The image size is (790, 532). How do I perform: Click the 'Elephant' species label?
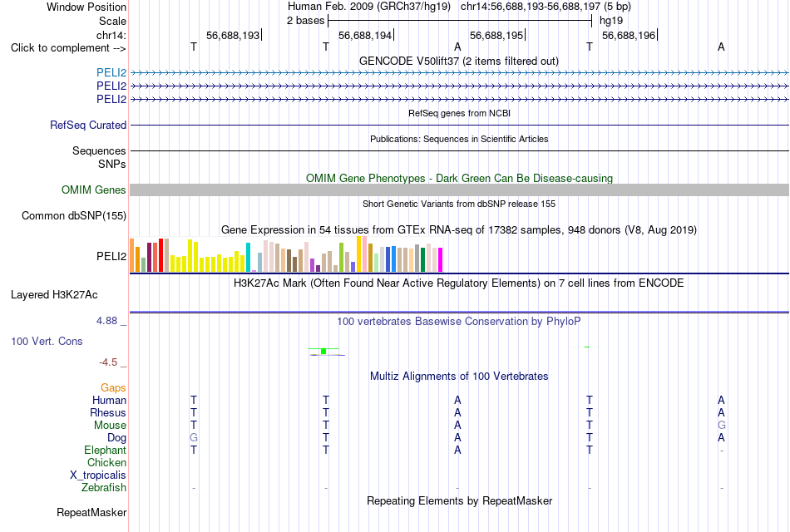coord(106,450)
